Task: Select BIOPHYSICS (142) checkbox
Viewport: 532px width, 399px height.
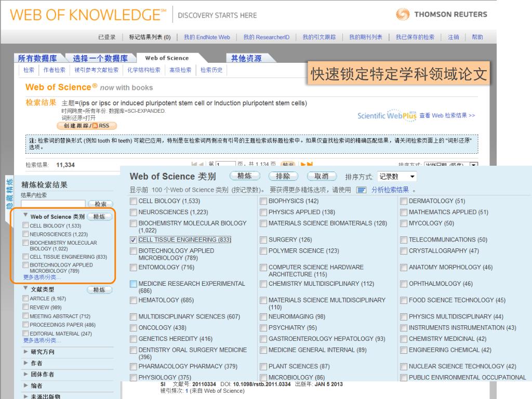Action: 263,201
